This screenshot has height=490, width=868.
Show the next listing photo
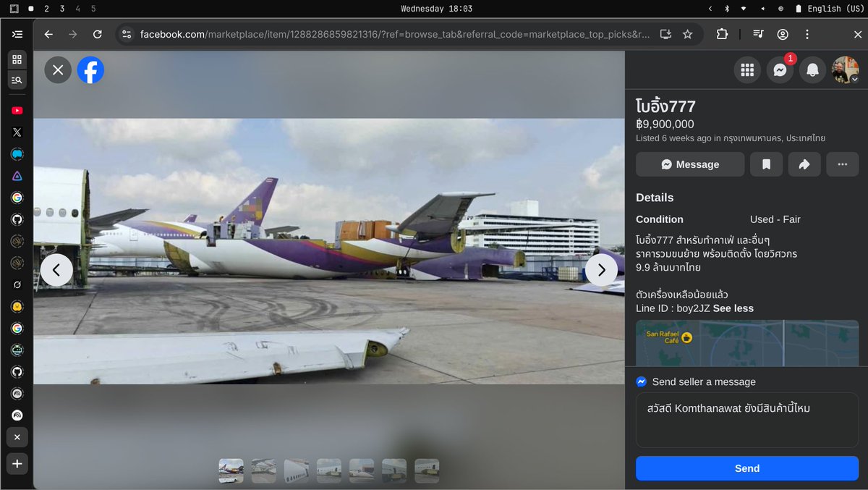click(x=601, y=270)
